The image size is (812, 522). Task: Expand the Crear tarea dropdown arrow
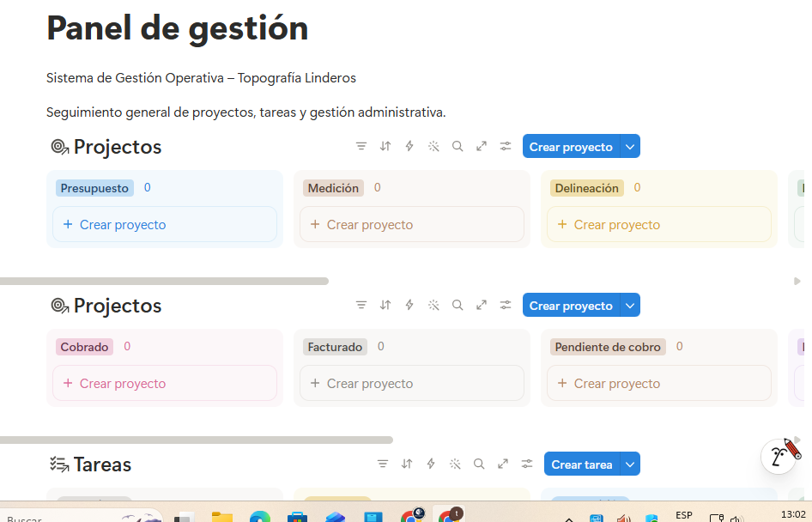pos(630,464)
